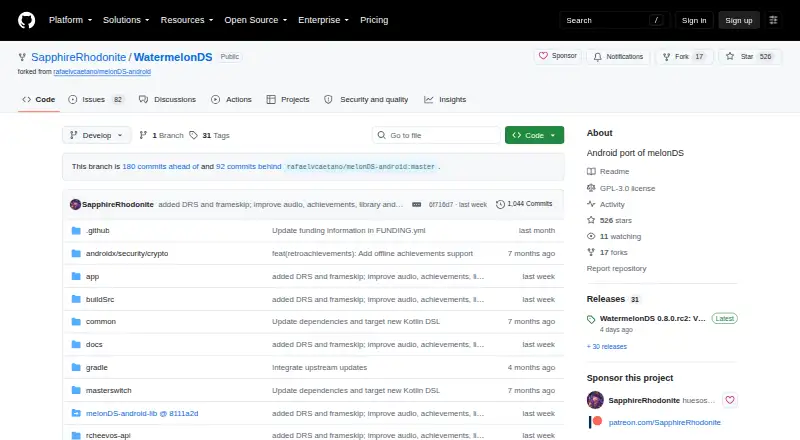Open the masterswitch folder
Image resolution: width=800 pixels, height=440 pixels.
tap(109, 390)
